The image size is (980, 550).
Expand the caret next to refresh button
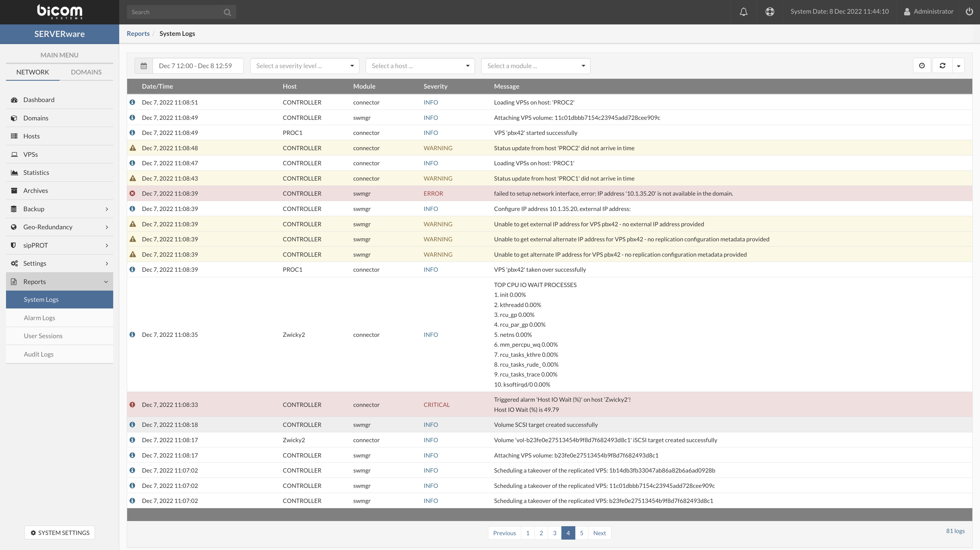[x=958, y=66]
